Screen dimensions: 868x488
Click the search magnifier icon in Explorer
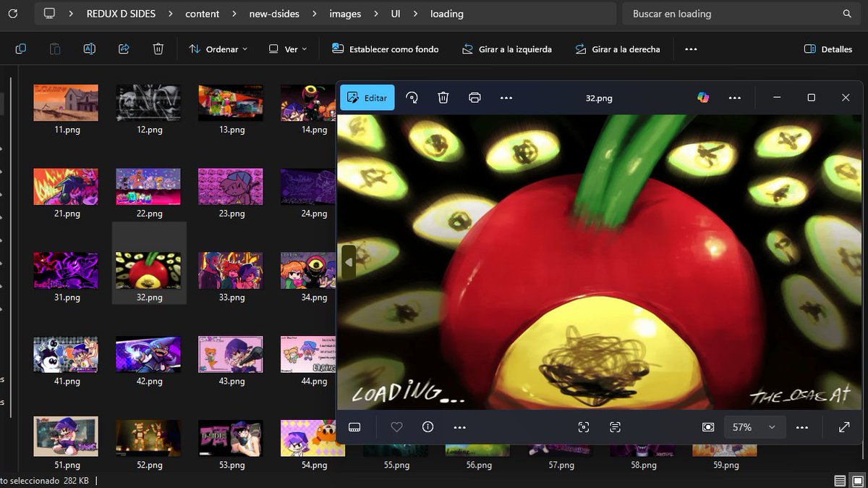click(x=847, y=14)
